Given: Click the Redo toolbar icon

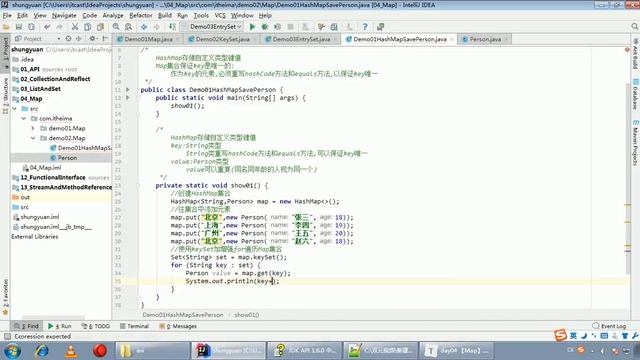Looking at the screenshot, I should (60, 27).
